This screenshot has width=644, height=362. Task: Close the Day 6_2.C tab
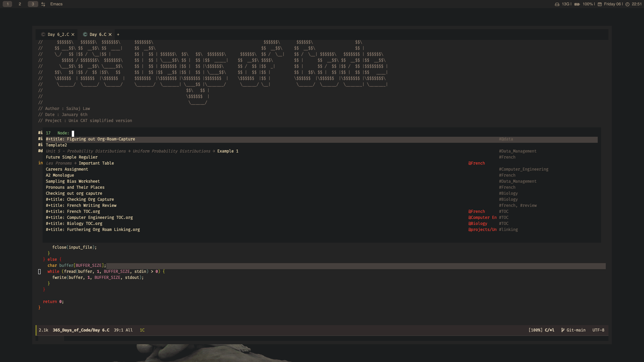[x=73, y=35]
